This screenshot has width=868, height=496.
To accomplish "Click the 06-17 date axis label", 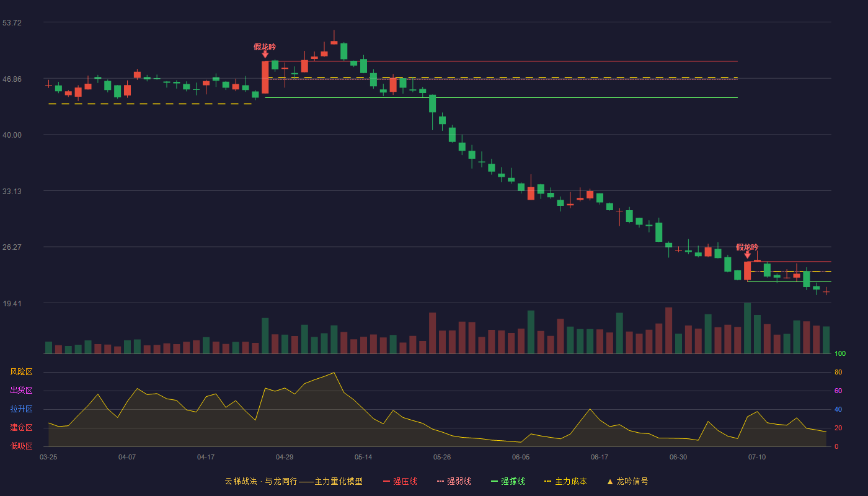I will [600, 457].
